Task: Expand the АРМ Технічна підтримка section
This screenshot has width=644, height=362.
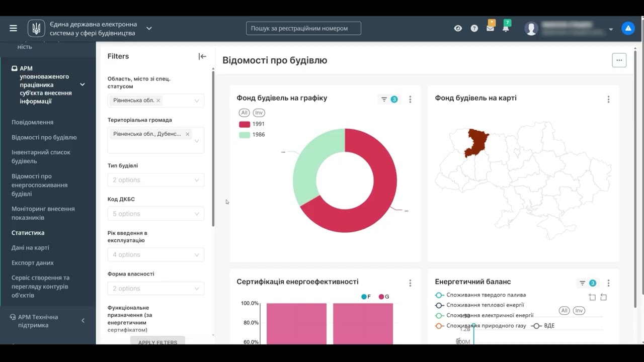Action: 83,321
